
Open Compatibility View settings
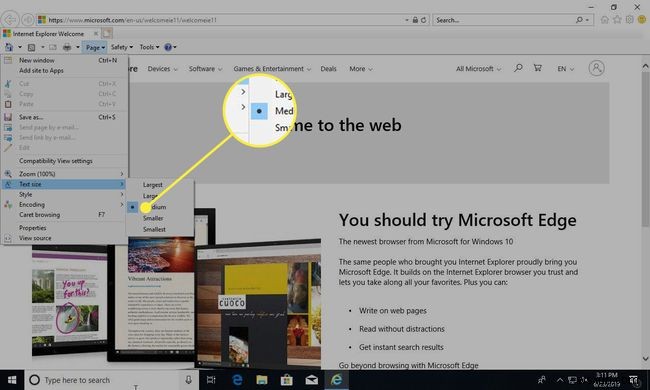(x=64, y=161)
